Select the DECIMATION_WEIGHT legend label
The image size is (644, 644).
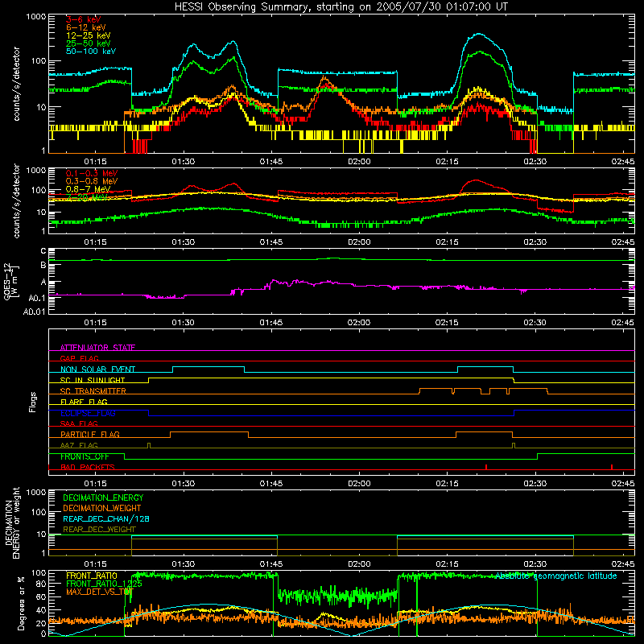click(102, 508)
